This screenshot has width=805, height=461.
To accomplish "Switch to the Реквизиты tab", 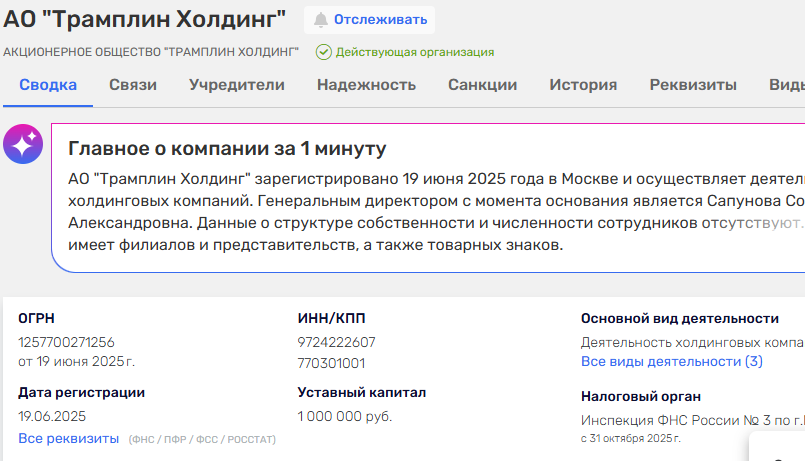I will (x=693, y=85).
